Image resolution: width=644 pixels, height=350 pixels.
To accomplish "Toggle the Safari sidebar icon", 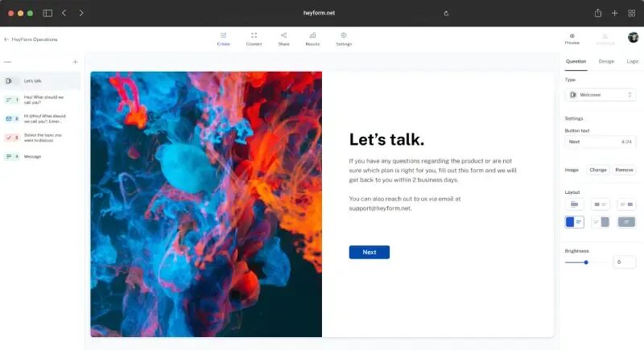I will point(47,13).
